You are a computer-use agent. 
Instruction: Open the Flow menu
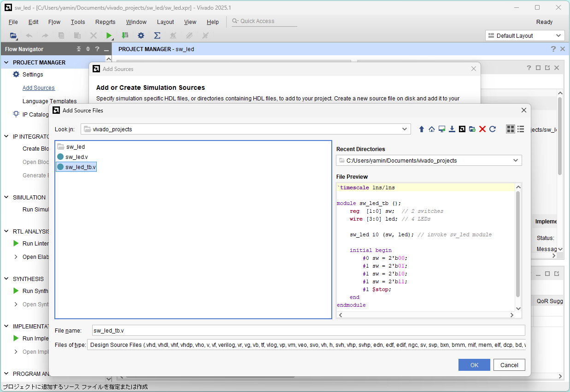(54, 22)
